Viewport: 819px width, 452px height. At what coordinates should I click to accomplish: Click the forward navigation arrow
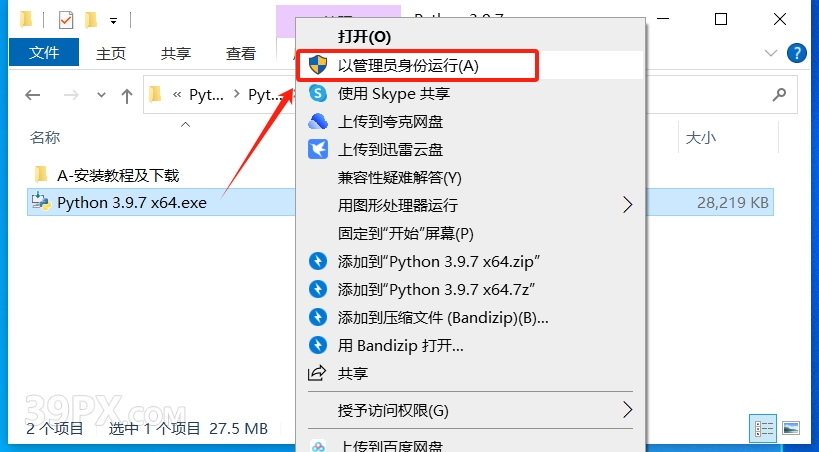[71, 95]
